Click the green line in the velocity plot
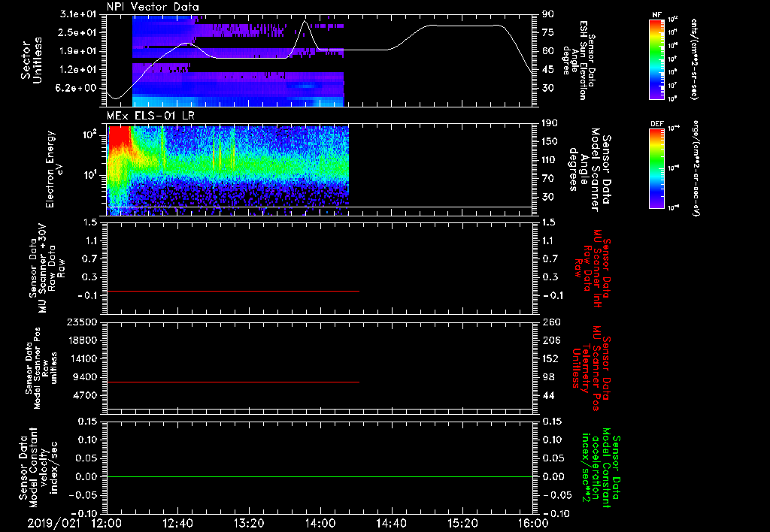770x532 pixels. [320, 476]
